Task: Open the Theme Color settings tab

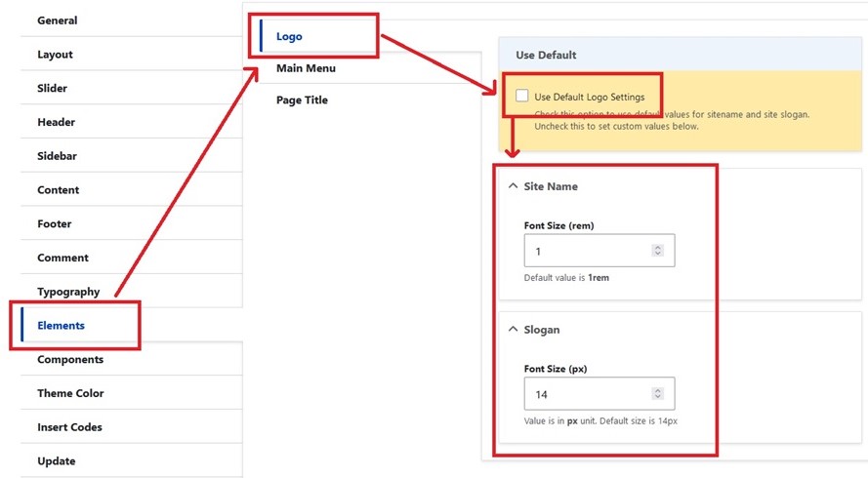Action: click(x=70, y=393)
